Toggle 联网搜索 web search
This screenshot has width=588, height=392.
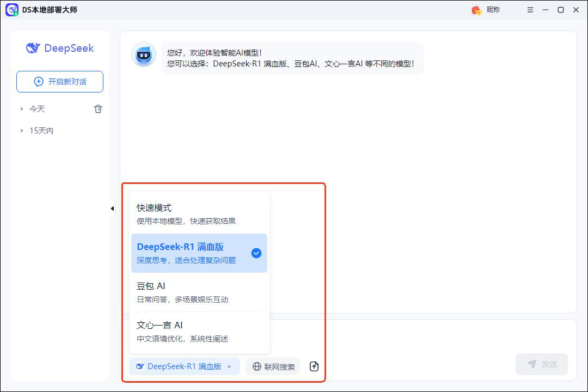click(273, 366)
